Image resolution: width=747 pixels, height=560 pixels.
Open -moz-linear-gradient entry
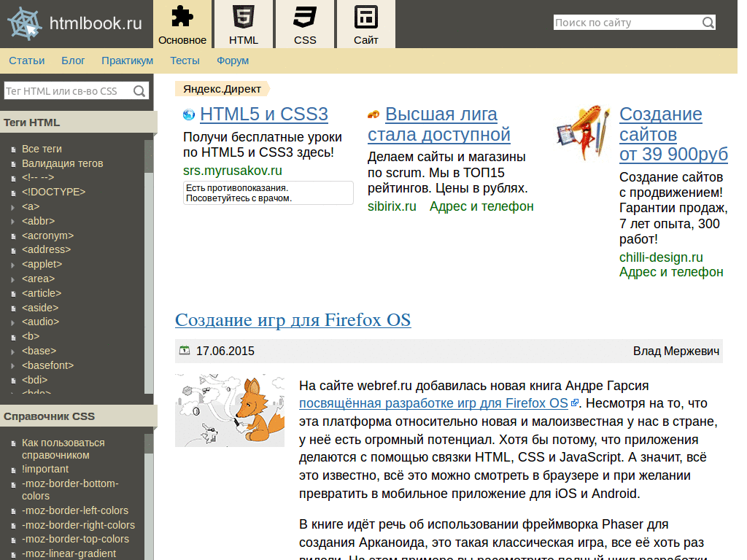[69, 554]
